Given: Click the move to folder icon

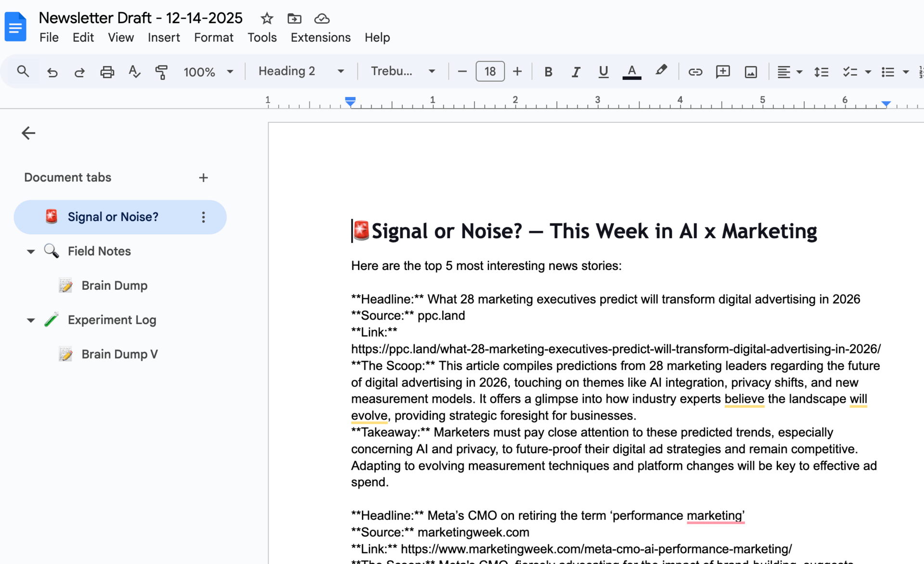Looking at the screenshot, I should [294, 18].
